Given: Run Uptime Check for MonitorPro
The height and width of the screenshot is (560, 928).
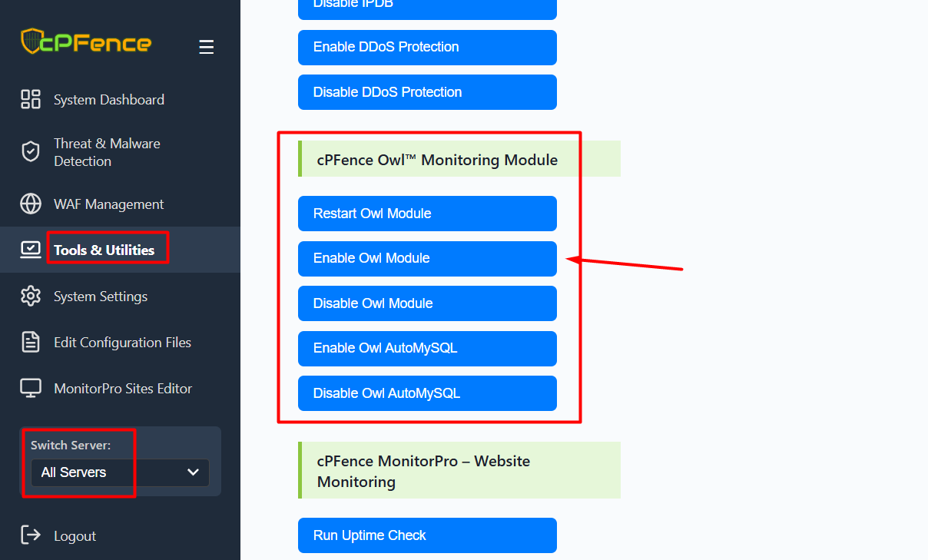Looking at the screenshot, I should (x=427, y=535).
